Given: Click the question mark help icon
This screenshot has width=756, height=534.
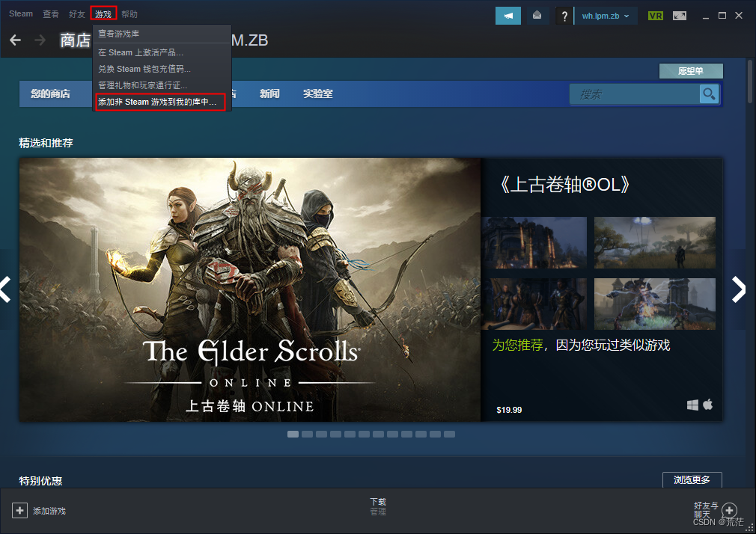Looking at the screenshot, I should pos(564,16).
